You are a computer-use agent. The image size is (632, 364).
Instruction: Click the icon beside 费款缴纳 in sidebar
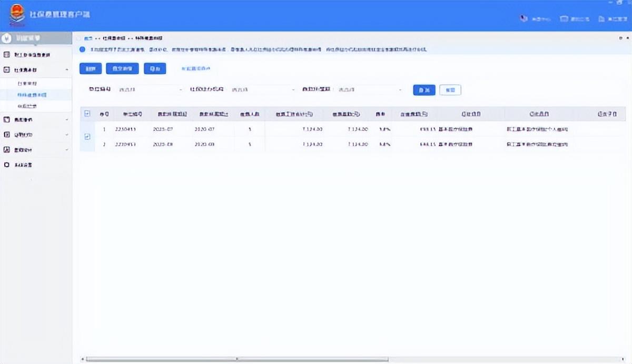(x=7, y=120)
